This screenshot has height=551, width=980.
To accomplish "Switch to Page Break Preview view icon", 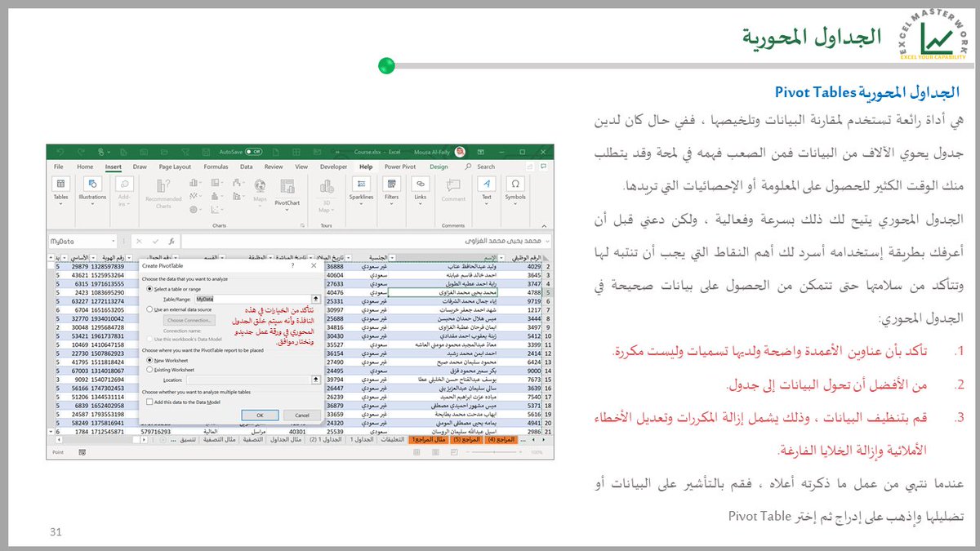I will [x=454, y=452].
